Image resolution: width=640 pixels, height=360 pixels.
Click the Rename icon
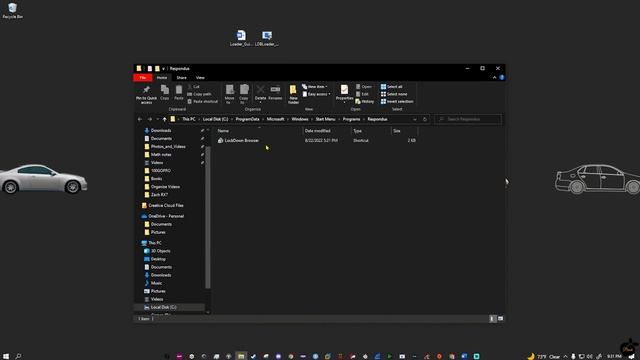point(275,89)
